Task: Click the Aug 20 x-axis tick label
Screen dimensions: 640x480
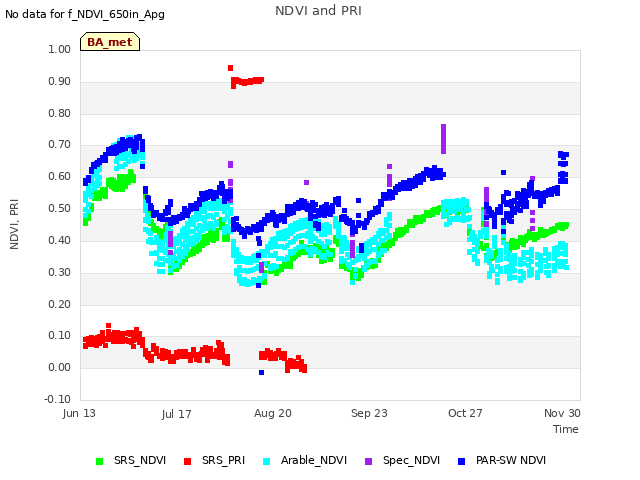Action: [273, 413]
